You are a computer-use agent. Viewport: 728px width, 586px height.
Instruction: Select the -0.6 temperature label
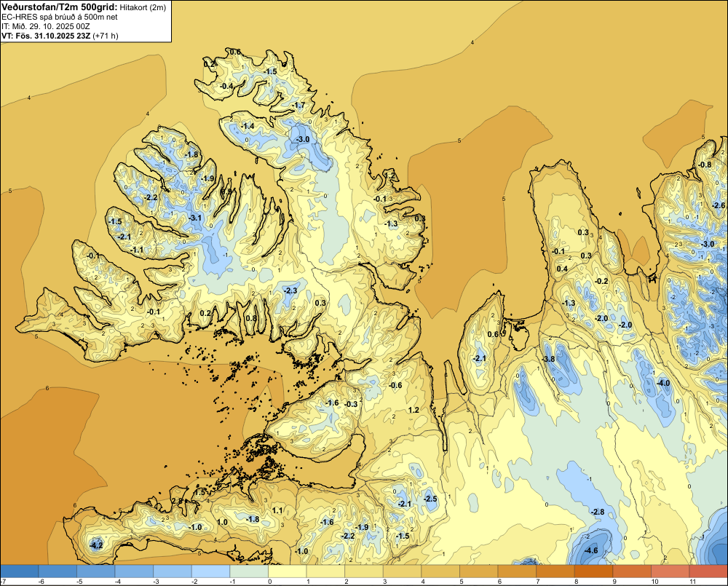pos(395,385)
